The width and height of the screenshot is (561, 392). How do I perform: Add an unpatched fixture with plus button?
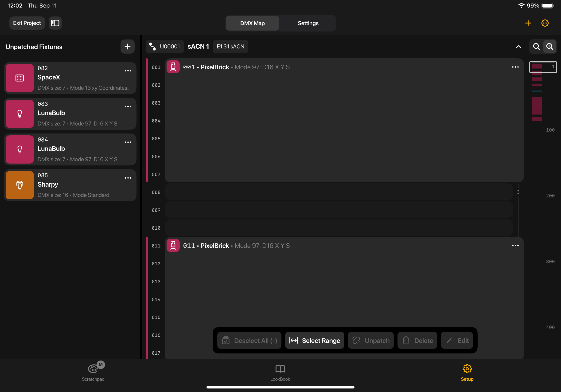pyautogui.click(x=127, y=47)
